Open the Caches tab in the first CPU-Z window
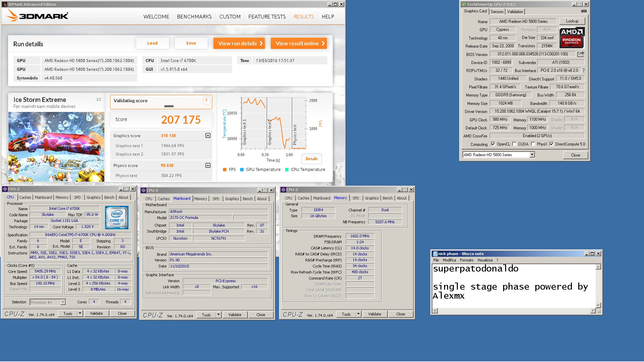 pos(25,197)
